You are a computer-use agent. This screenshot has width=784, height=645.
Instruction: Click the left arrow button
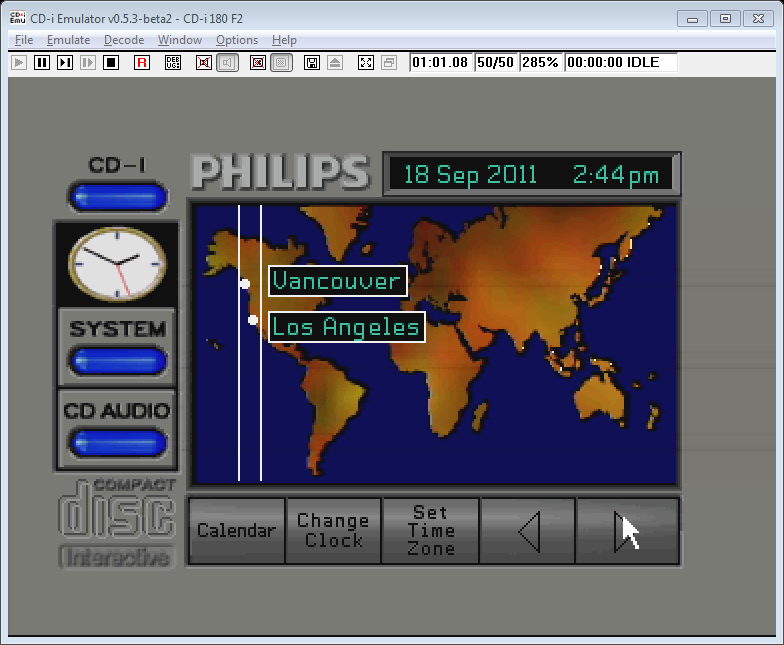528,530
